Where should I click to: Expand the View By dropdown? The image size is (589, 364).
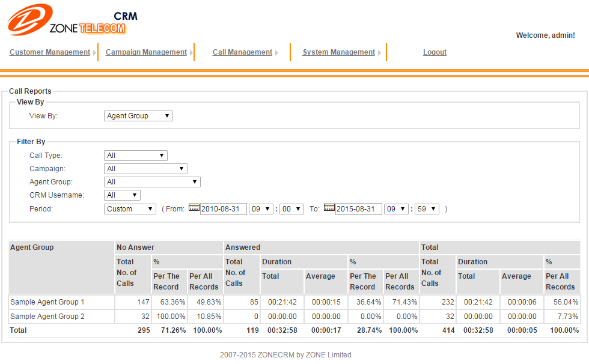point(138,116)
